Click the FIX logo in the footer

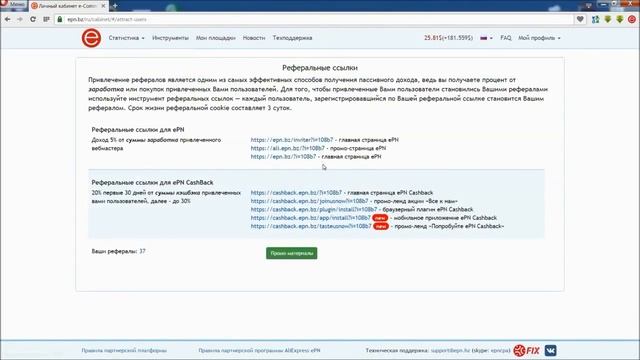click(526, 350)
